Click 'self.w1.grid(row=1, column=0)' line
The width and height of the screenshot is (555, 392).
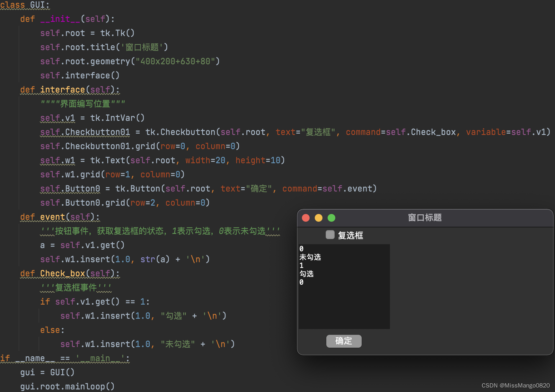(112, 174)
